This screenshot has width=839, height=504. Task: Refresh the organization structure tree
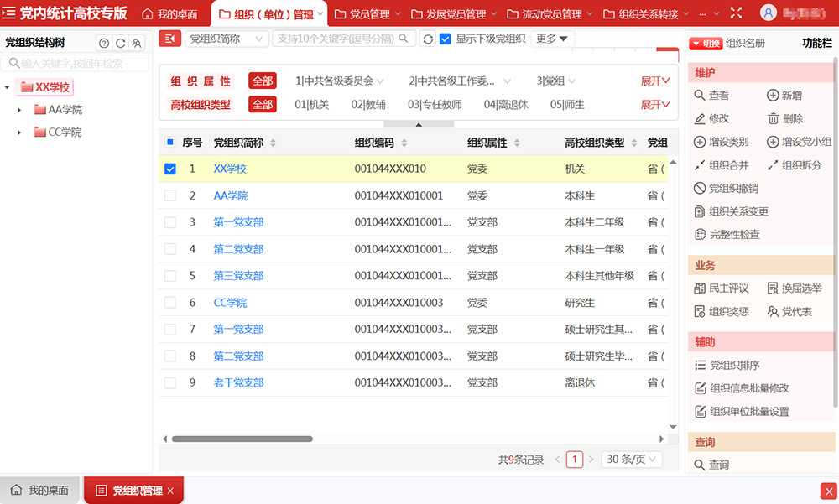[120, 44]
